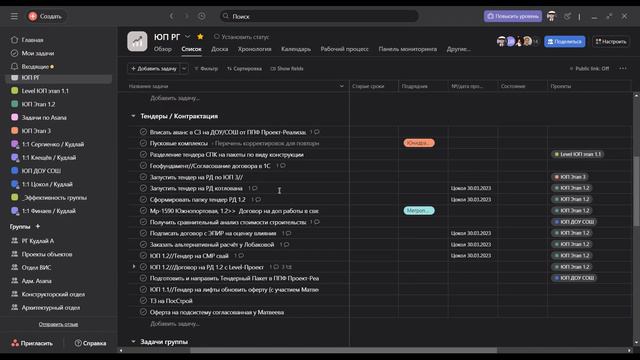The height and width of the screenshot is (360, 640).
Task: Mark Оферта на подсистему task complete
Action: coord(143,312)
